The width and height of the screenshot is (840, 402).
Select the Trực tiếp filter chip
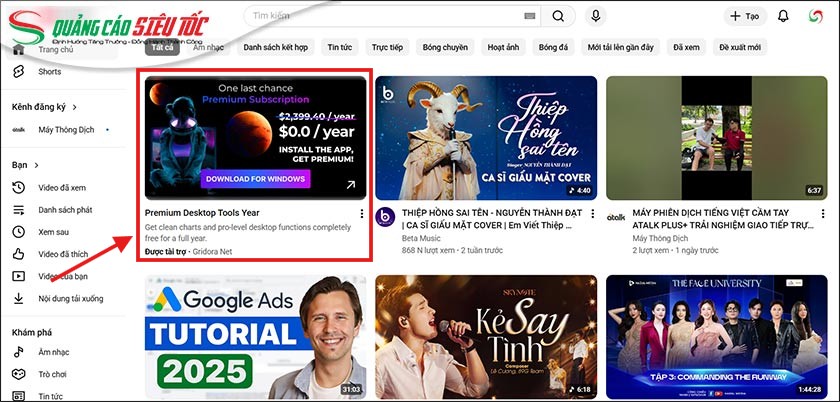click(x=387, y=47)
